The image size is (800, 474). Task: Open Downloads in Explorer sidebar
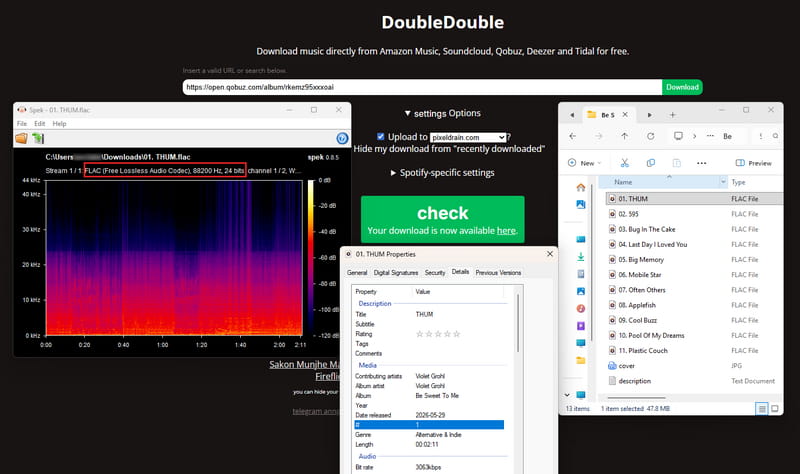coord(581,257)
